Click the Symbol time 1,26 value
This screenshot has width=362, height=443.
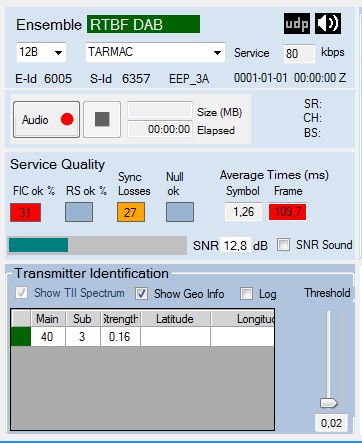(x=243, y=212)
